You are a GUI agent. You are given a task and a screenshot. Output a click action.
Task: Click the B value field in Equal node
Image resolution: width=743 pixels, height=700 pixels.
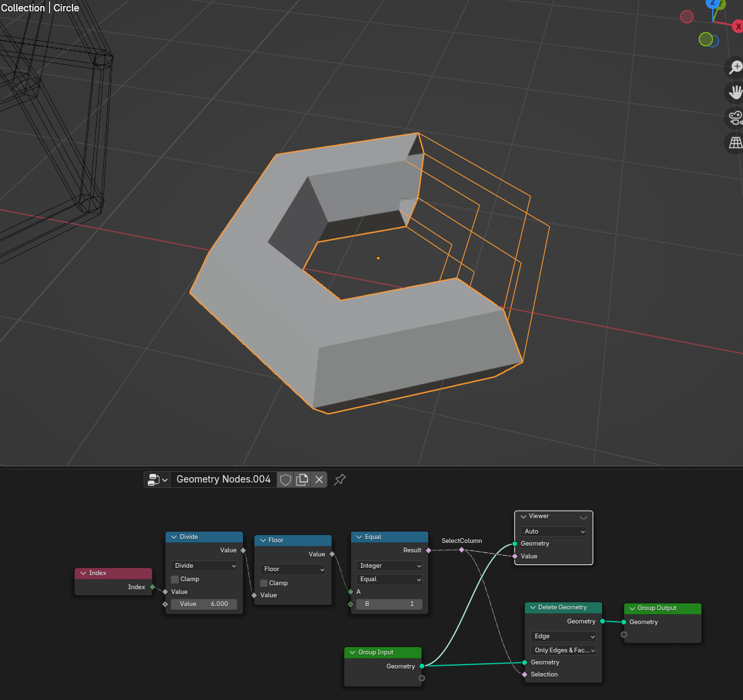(x=389, y=604)
